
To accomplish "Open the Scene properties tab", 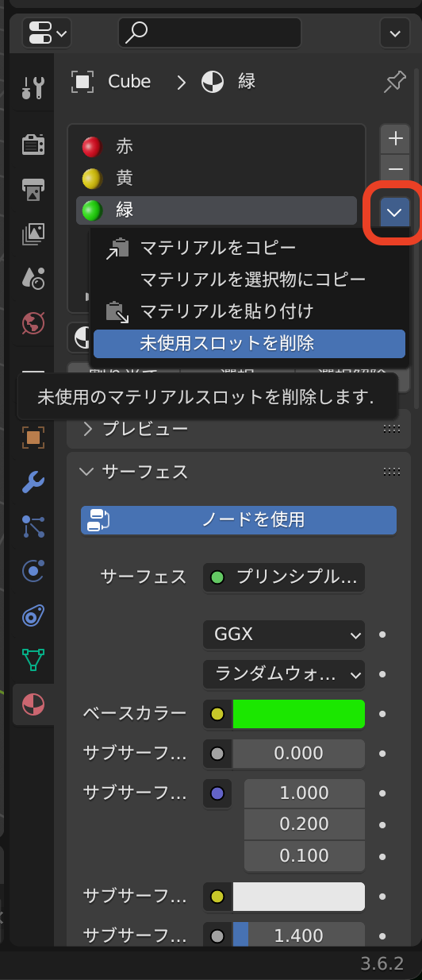I will tap(33, 277).
